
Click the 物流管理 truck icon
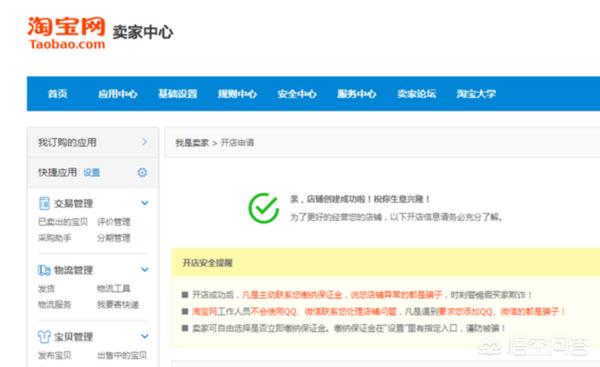coord(44,270)
